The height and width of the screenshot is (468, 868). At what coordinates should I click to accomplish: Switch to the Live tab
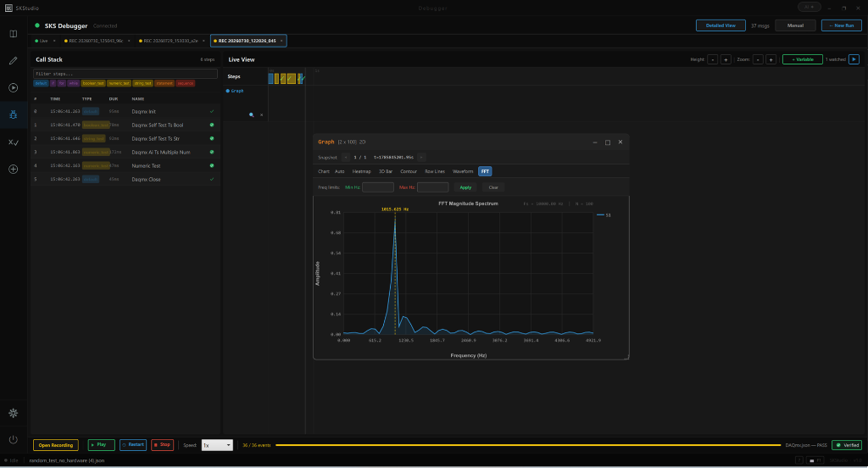pyautogui.click(x=43, y=41)
